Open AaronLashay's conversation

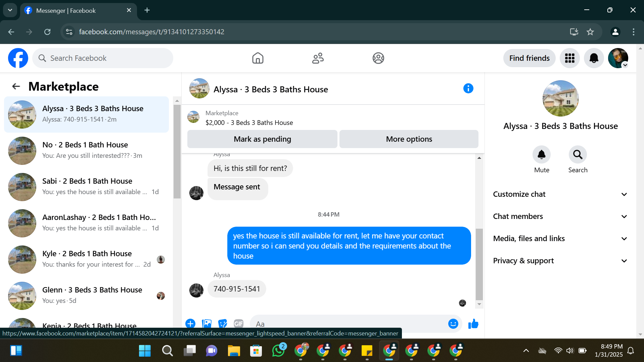(87, 223)
